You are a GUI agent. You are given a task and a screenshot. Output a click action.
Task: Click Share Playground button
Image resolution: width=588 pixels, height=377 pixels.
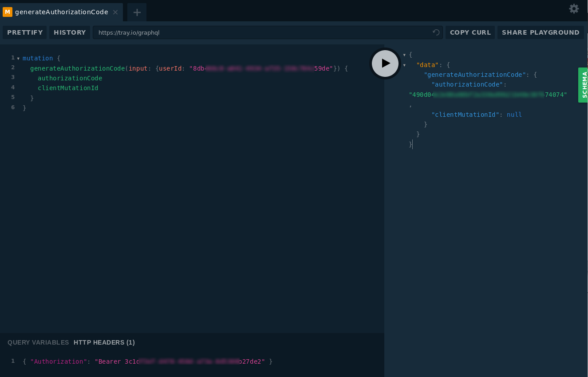click(541, 32)
